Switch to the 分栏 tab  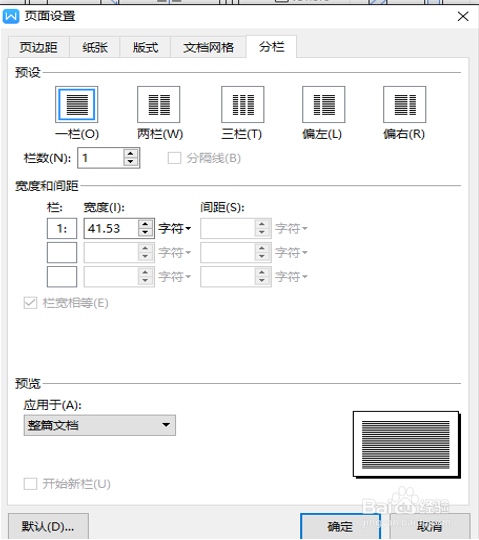[x=271, y=46]
